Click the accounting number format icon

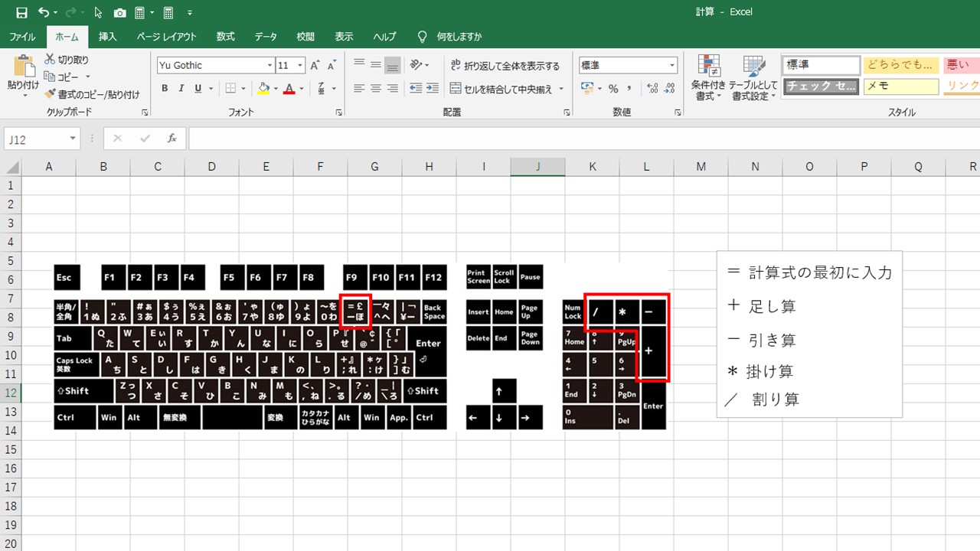(x=587, y=89)
